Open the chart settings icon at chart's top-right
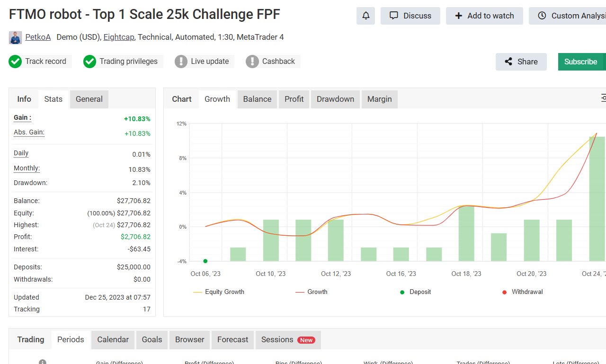This screenshot has width=606, height=364. [603, 98]
